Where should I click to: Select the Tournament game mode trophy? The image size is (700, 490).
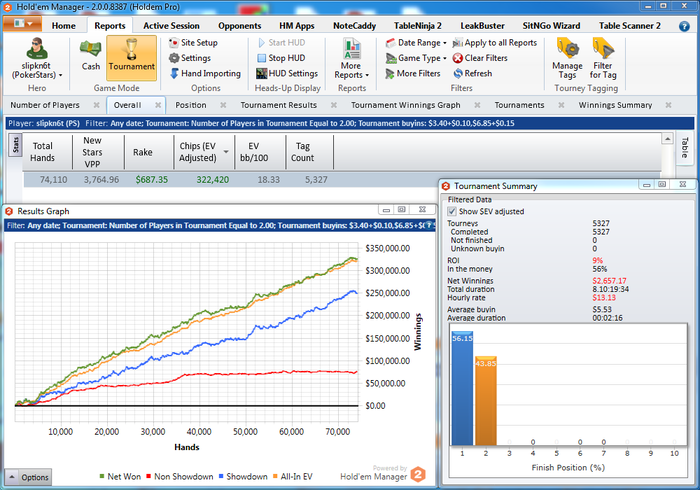point(131,58)
